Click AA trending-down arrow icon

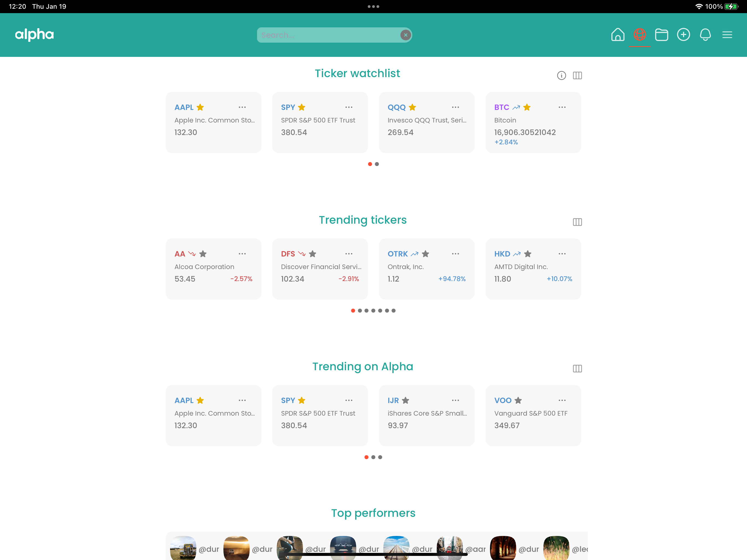192,254
